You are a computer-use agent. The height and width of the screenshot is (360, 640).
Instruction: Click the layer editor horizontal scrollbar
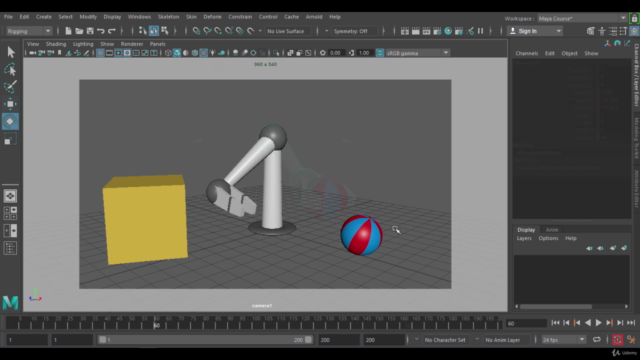[x=556, y=307]
